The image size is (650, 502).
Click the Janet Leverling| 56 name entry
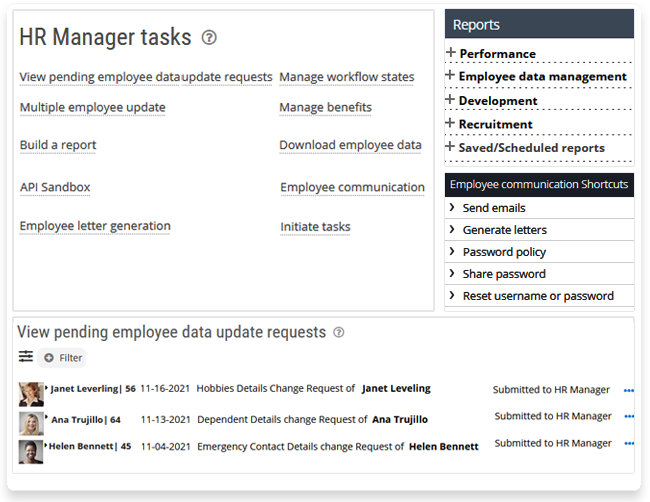(93, 389)
